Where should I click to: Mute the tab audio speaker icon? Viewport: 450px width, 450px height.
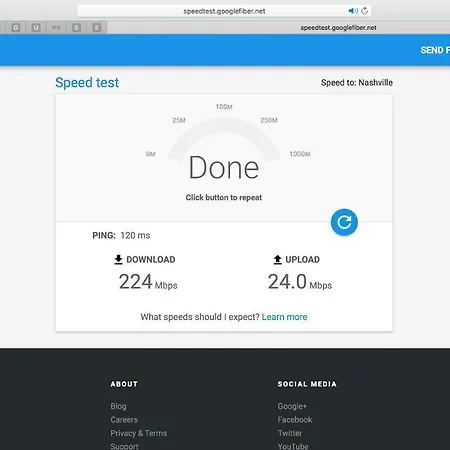(x=353, y=11)
